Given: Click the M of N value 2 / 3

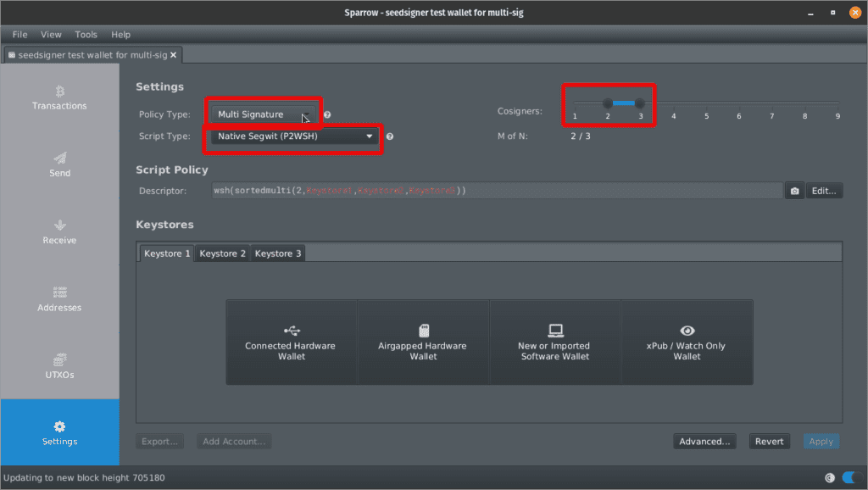Looking at the screenshot, I should (580, 136).
